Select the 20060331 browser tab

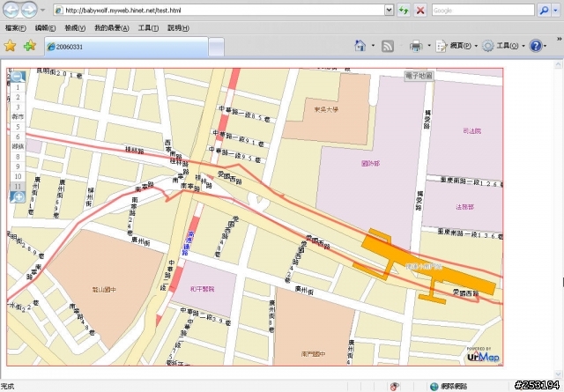[x=126, y=47]
